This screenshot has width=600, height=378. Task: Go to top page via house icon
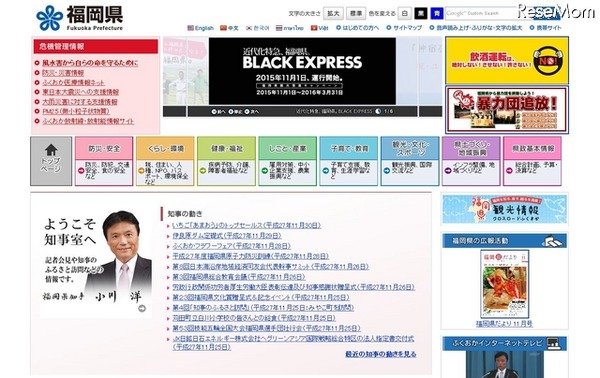(51, 161)
